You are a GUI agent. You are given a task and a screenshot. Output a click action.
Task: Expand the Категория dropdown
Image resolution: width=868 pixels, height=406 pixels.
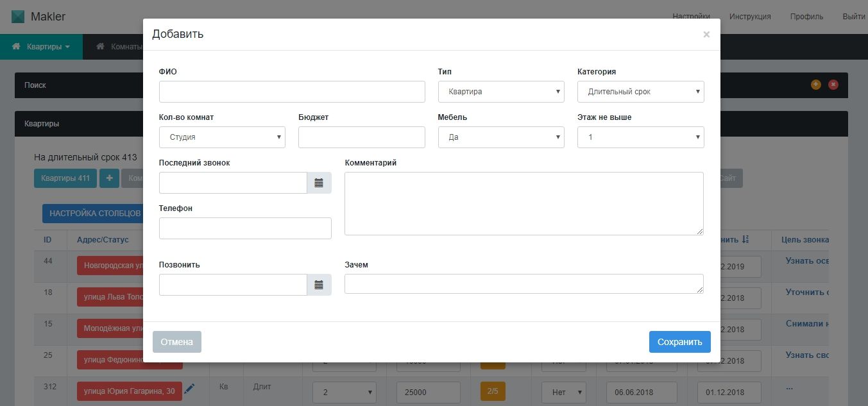(640, 92)
